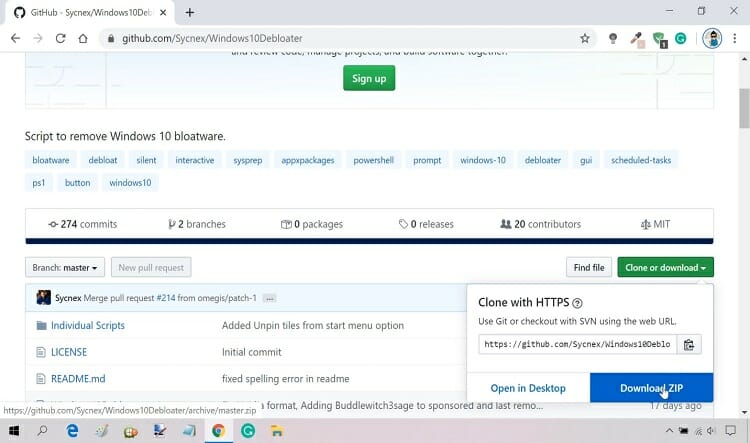Click the browser back arrow
The height and width of the screenshot is (443, 750).
[15, 38]
